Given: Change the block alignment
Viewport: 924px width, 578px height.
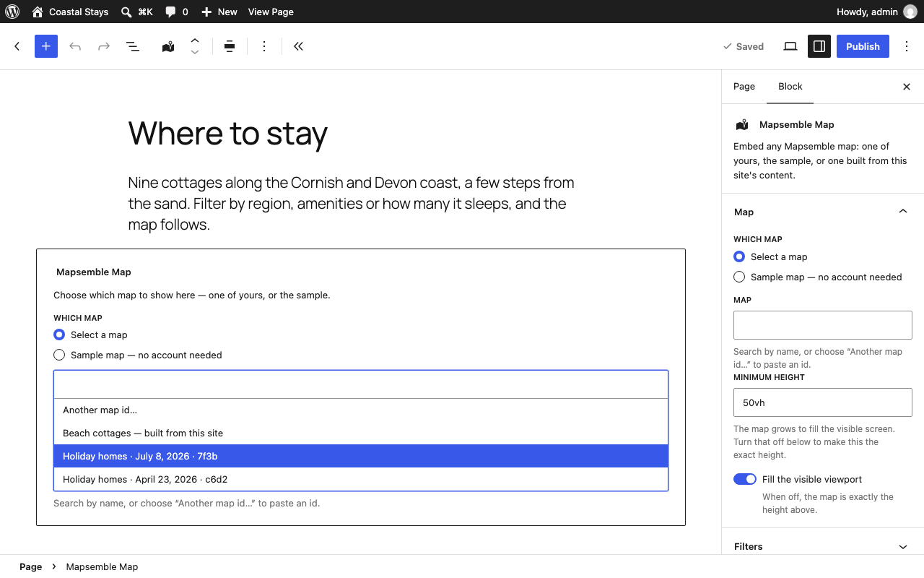Looking at the screenshot, I should pyautogui.click(x=230, y=46).
